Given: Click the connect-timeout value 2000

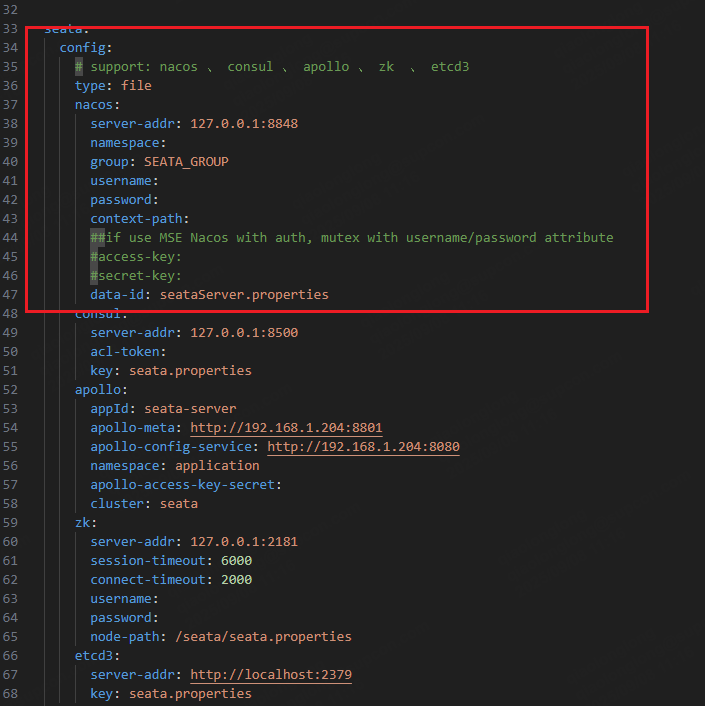Looking at the screenshot, I should (236, 579).
